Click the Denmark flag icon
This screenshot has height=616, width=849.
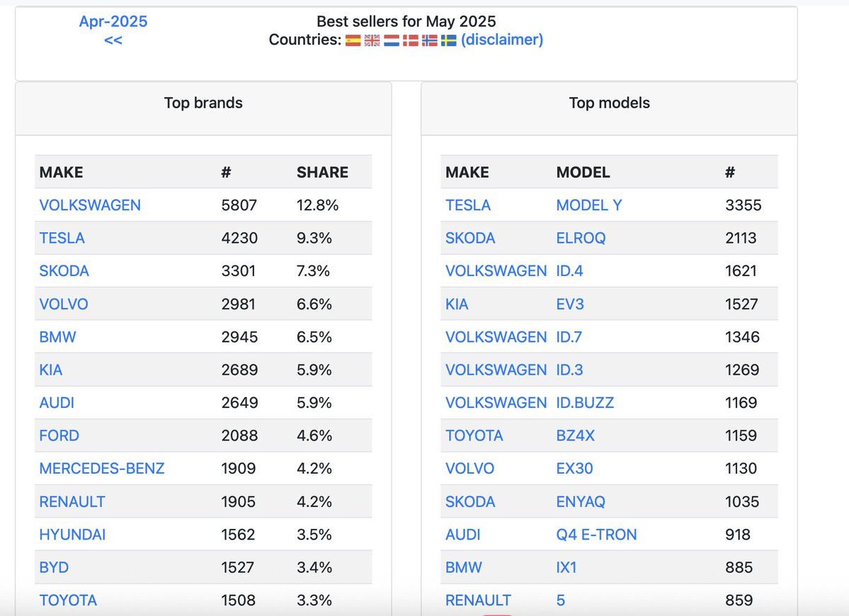click(411, 40)
